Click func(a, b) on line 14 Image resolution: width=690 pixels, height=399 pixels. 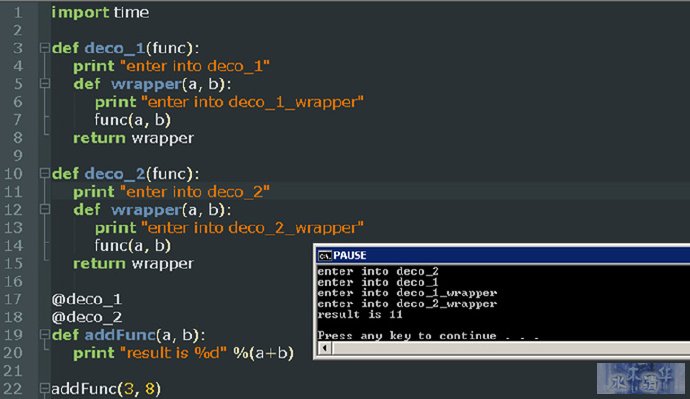[x=132, y=245]
